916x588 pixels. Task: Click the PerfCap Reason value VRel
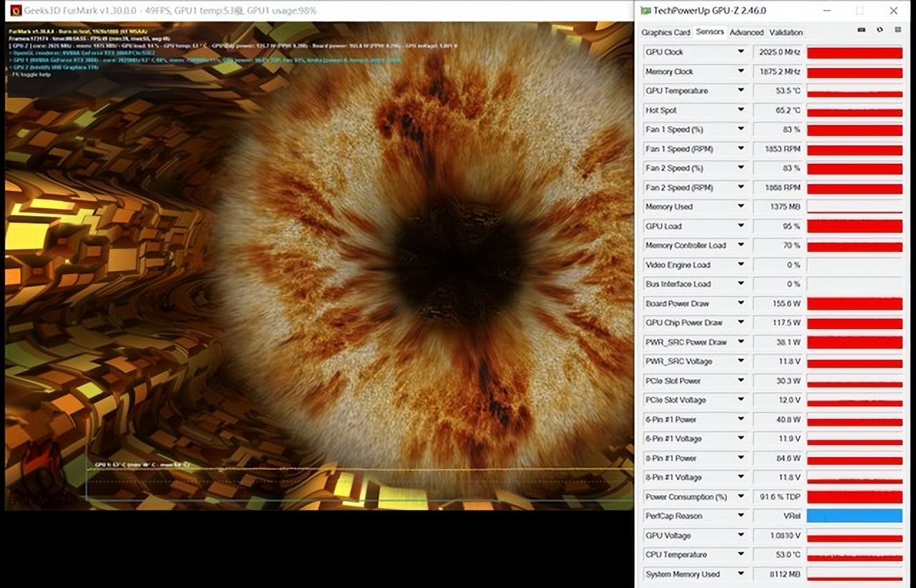778,516
